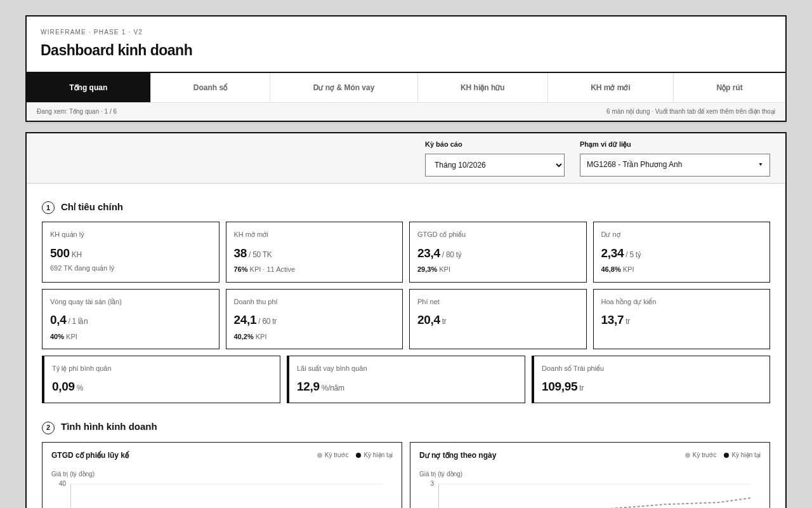Click the 46,8% KPI value

click(x=617, y=269)
